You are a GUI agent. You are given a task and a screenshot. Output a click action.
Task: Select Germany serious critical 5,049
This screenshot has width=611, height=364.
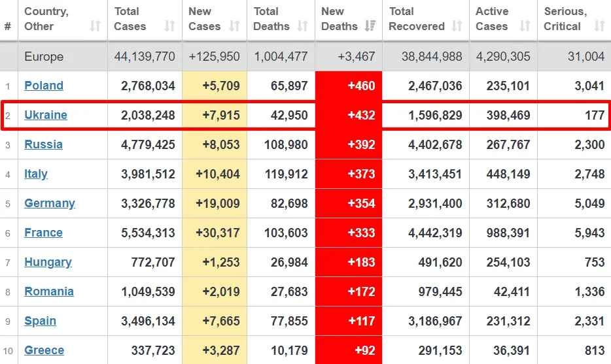[x=589, y=203]
